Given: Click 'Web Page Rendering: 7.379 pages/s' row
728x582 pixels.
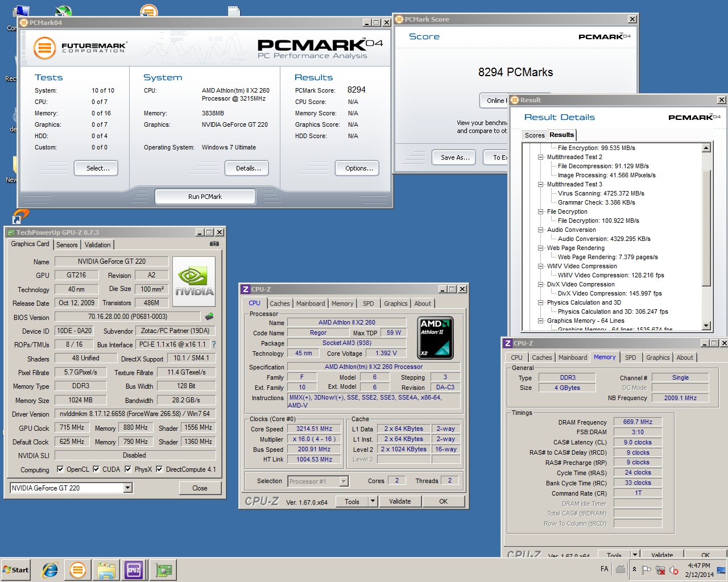Looking at the screenshot, I should (607, 257).
